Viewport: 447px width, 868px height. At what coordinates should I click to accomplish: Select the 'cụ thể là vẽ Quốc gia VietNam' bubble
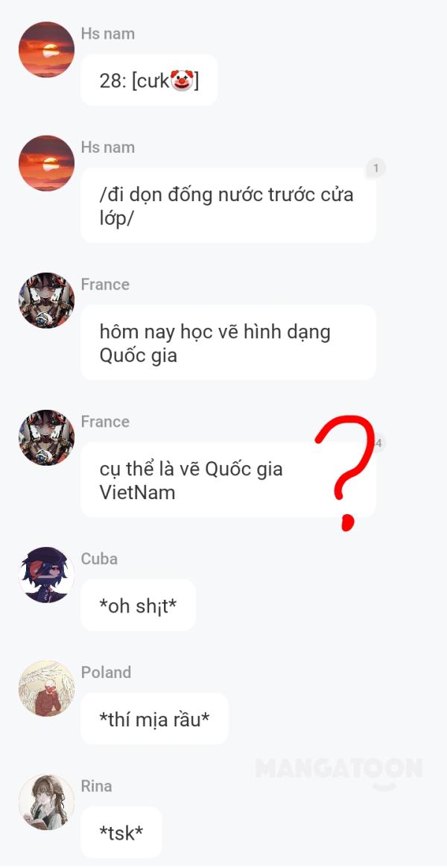(x=229, y=480)
